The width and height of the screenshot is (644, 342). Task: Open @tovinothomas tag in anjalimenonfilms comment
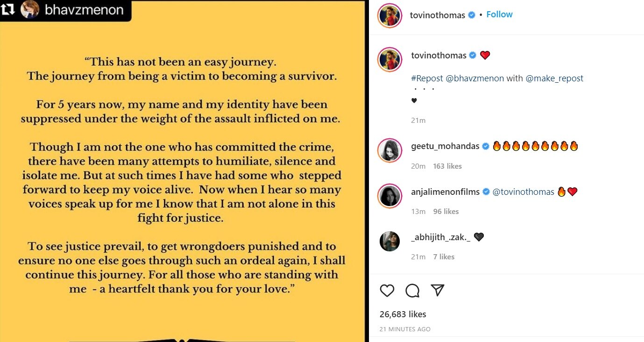[523, 192]
